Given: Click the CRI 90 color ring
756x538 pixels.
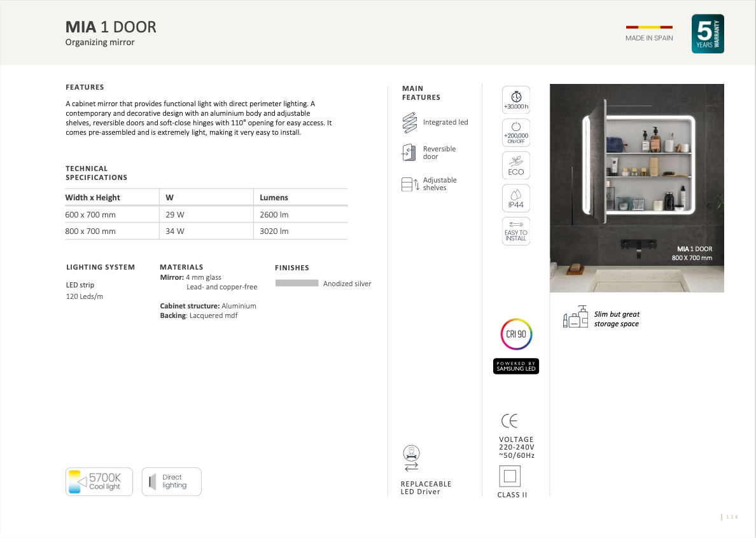Looking at the screenshot, I should click(x=516, y=335).
